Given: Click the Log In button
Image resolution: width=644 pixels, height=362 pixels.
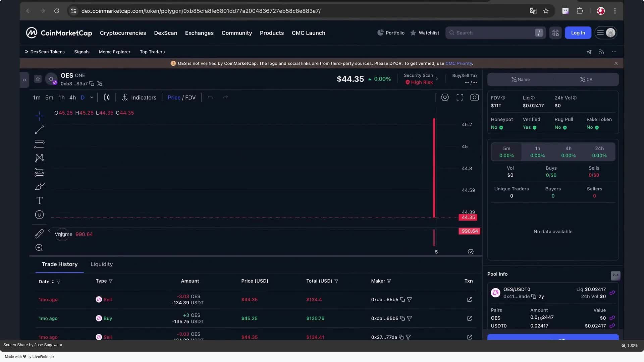Looking at the screenshot, I should tap(578, 33).
